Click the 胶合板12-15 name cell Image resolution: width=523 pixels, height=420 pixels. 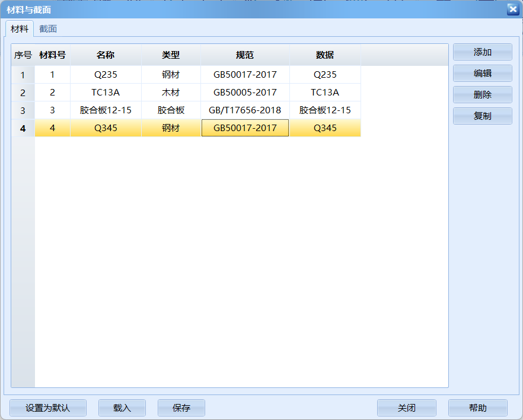pos(106,110)
